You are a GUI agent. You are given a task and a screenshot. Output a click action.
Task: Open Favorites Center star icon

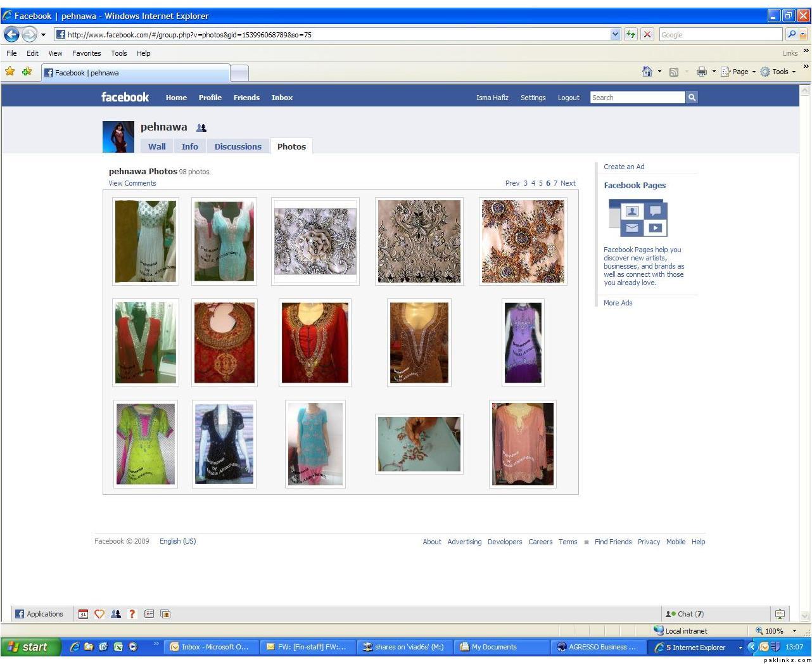tap(10, 72)
